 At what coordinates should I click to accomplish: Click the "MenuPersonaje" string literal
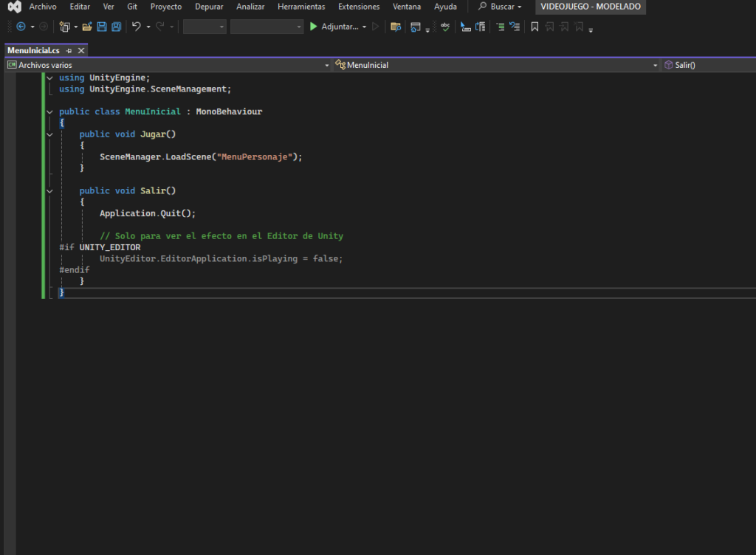point(255,157)
